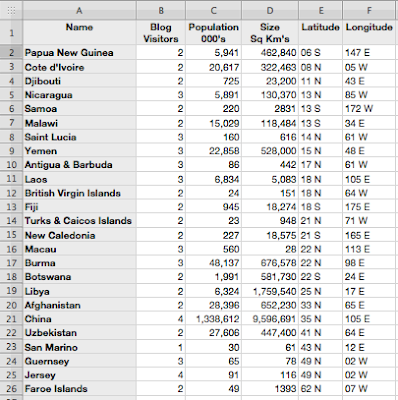Select column A header
The height and width of the screenshot is (400, 398).
[79, 10]
